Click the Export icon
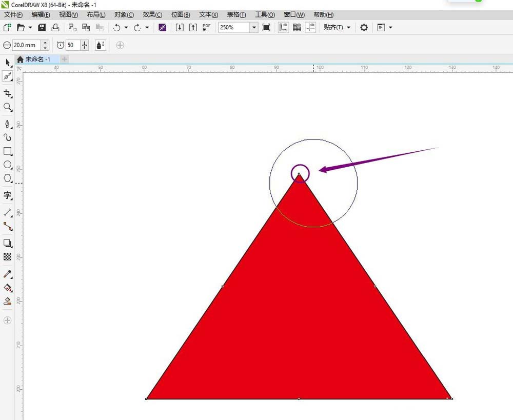513x420 pixels. point(193,28)
